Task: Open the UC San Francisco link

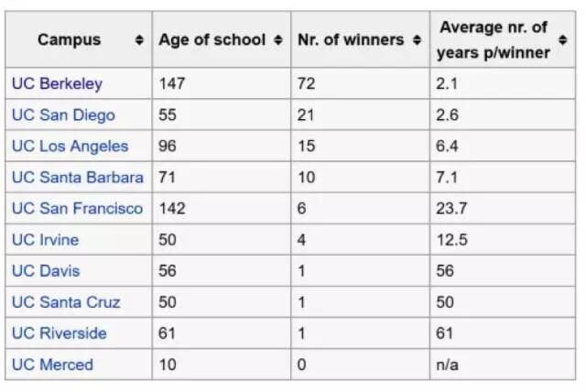Action: (77, 209)
